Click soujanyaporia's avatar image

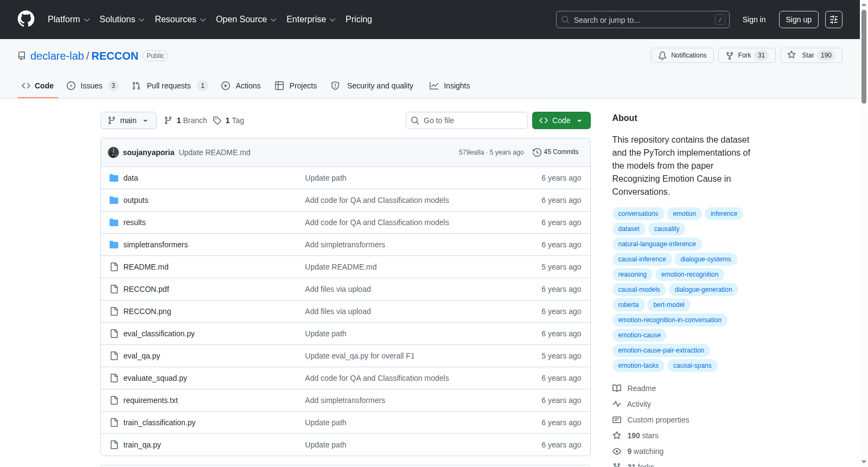[113, 152]
